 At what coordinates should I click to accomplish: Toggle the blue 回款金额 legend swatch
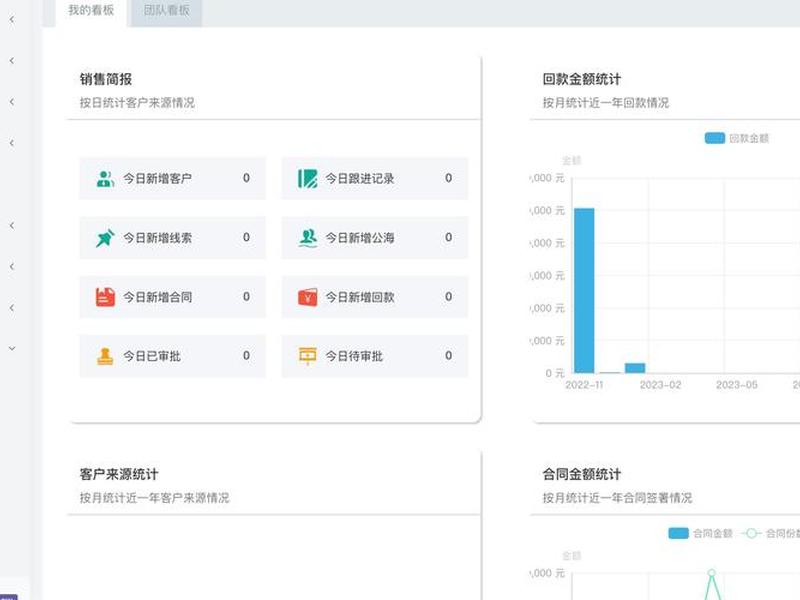tap(714, 138)
